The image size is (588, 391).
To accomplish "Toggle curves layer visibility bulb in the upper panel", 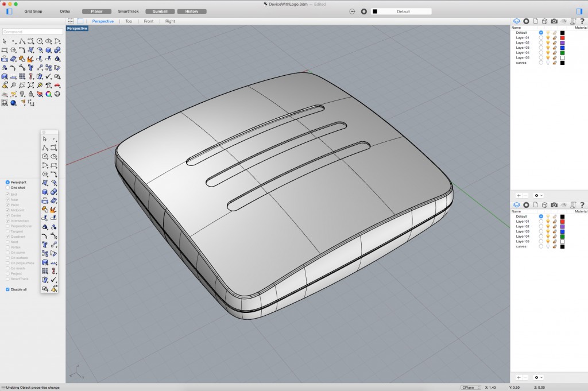I will tap(548, 63).
